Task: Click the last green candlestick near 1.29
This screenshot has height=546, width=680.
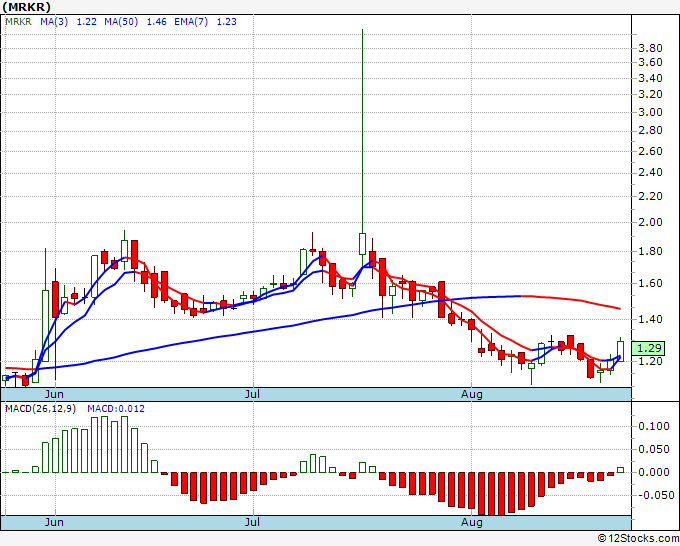Action: (x=621, y=350)
